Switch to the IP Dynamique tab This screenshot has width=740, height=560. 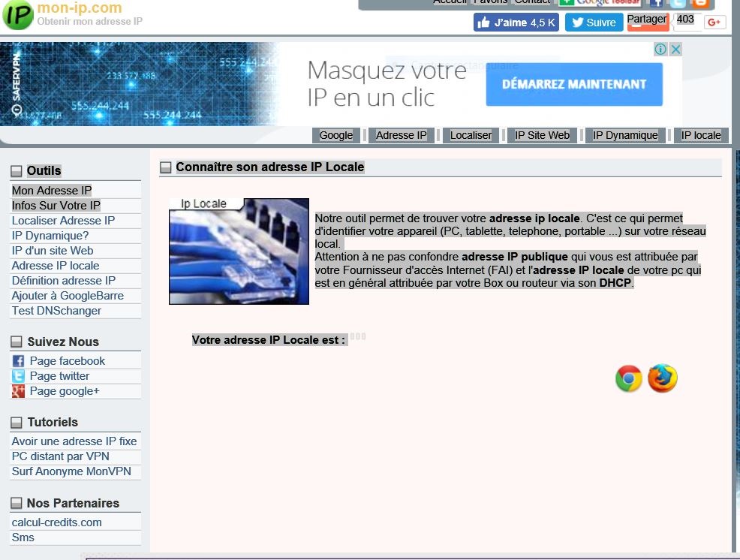(626, 135)
